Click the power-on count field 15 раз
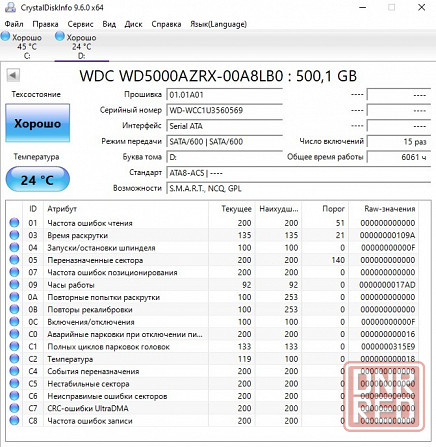Screen dimensions: 436x447 click(x=399, y=141)
